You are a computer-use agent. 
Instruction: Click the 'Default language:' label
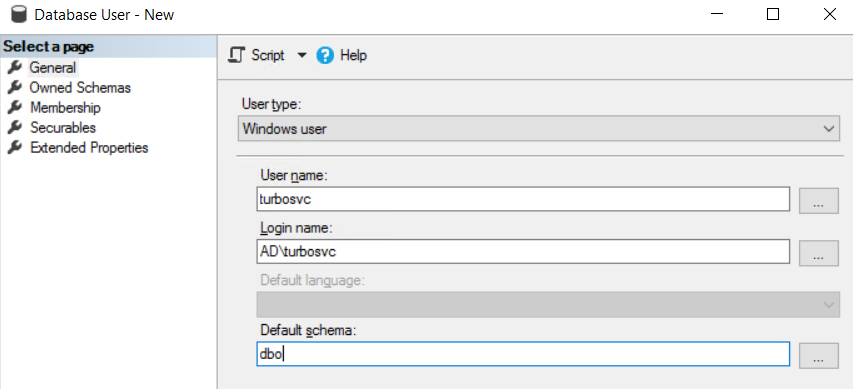point(311,280)
